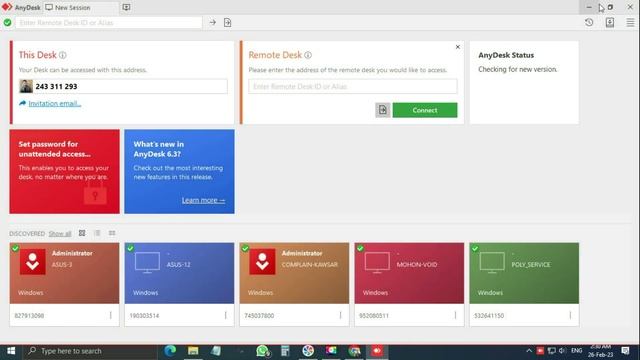Close the Remote Desk panel
The width and height of the screenshot is (640, 360).
458,47
